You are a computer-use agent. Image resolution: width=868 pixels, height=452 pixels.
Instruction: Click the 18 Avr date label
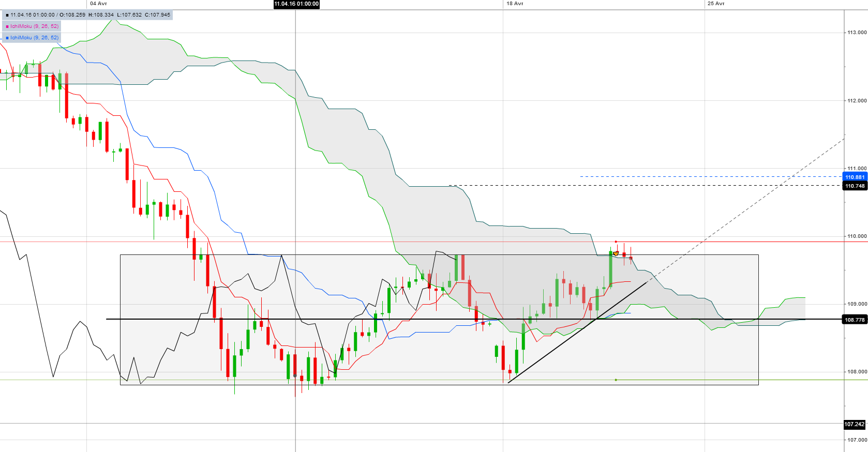point(515,4)
